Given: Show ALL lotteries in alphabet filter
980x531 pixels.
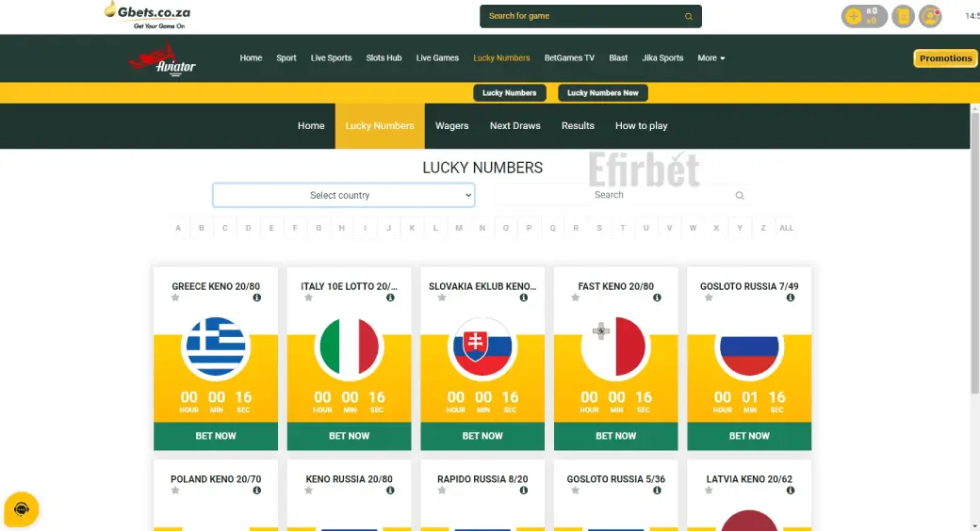Looking at the screenshot, I should point(786,228).
